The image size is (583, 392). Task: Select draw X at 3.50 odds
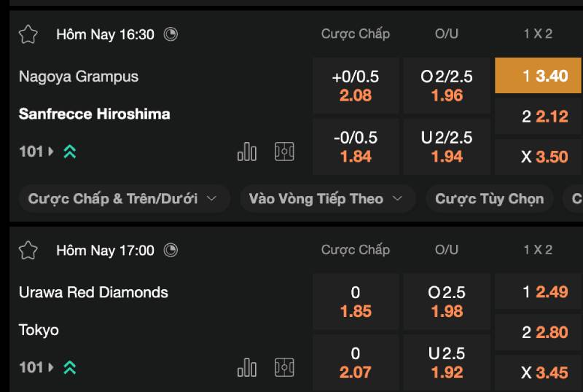538,157
